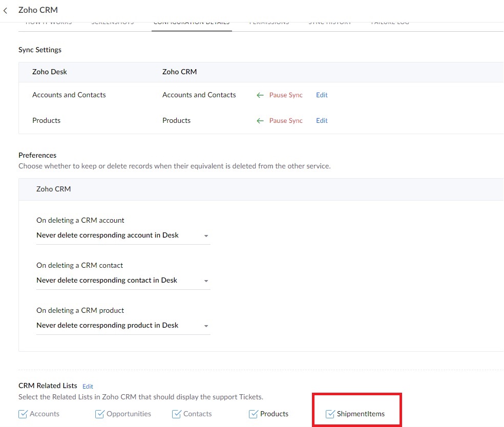This screenshot has width=504, height=427.
Task: Toggle the ShipmentItems related list checkbox
Action: coord(330,414)
